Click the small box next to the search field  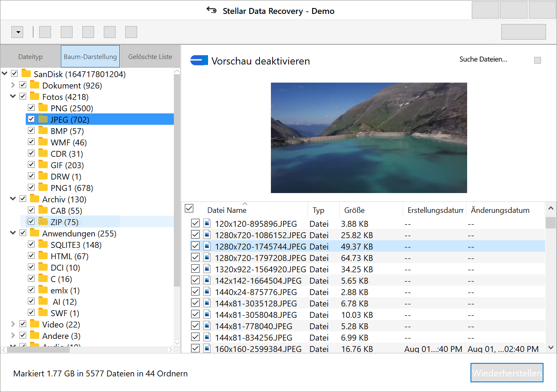(538, 60)
